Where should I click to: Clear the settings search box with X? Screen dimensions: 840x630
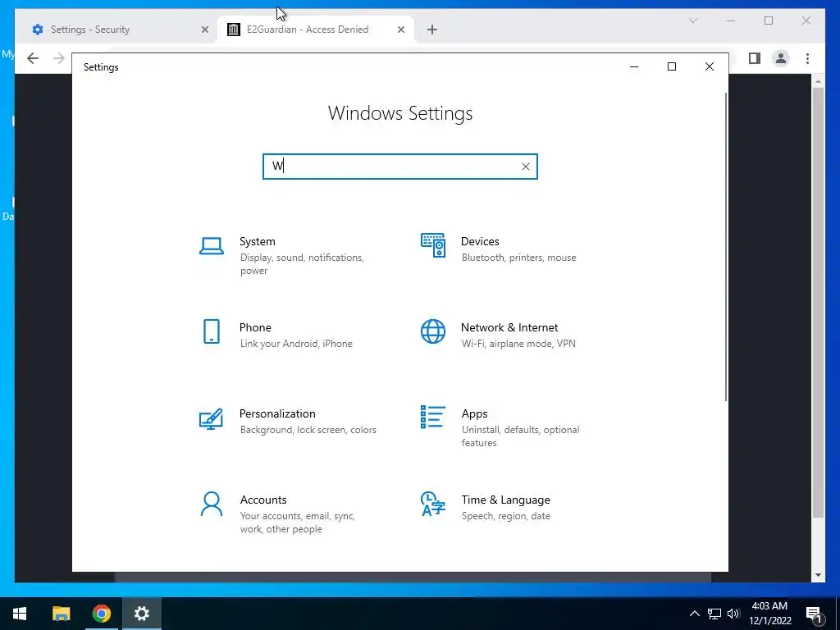[526, 167]
